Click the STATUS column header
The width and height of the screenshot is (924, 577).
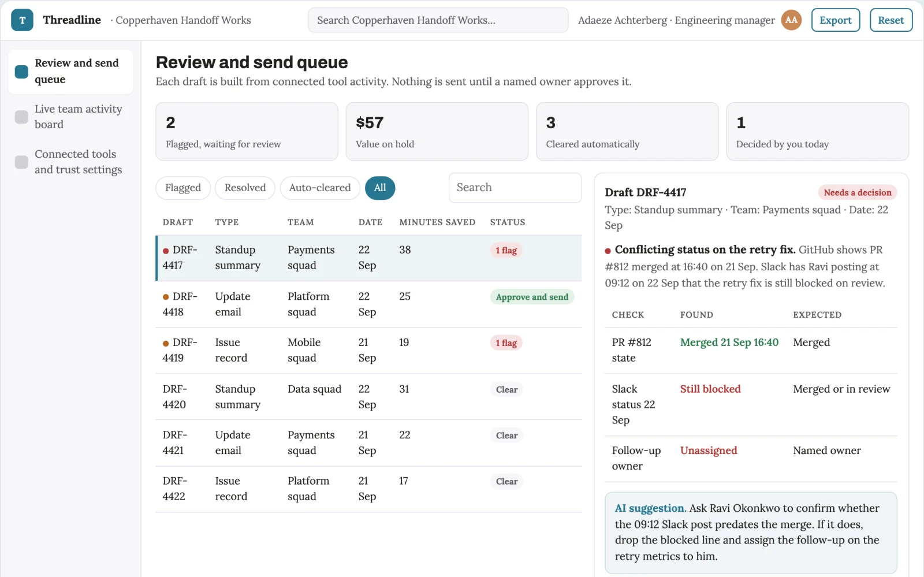point(508,222)
